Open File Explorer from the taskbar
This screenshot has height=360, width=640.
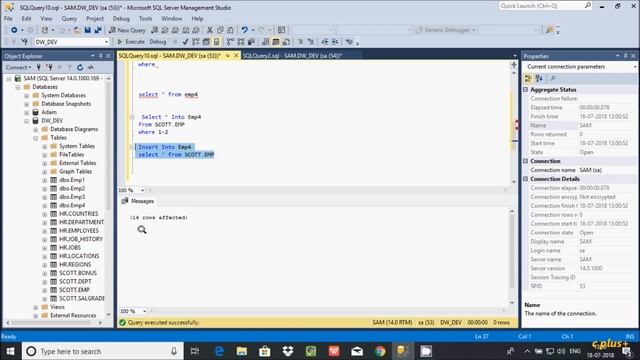[x=242, y=351]
